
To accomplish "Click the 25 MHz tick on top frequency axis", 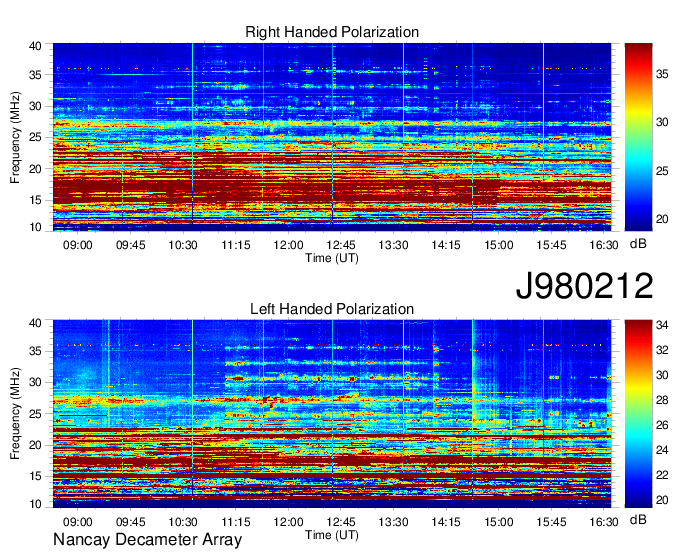I will [35, 137].
